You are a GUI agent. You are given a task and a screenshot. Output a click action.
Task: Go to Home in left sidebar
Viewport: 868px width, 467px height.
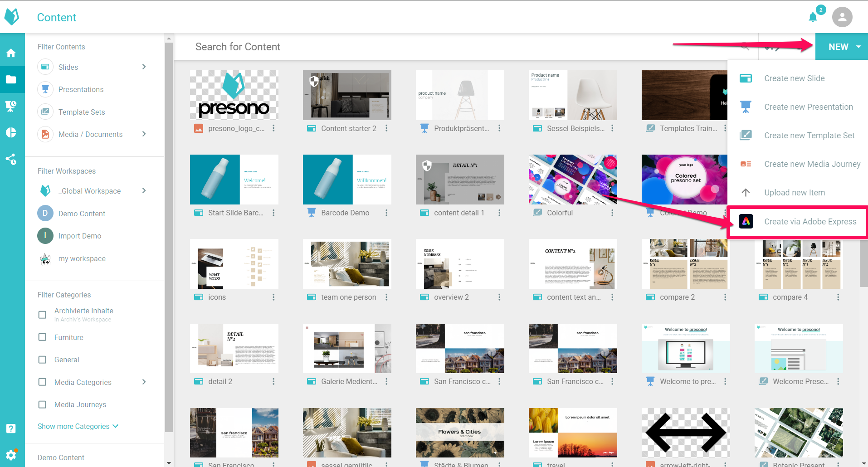(11, 53)
